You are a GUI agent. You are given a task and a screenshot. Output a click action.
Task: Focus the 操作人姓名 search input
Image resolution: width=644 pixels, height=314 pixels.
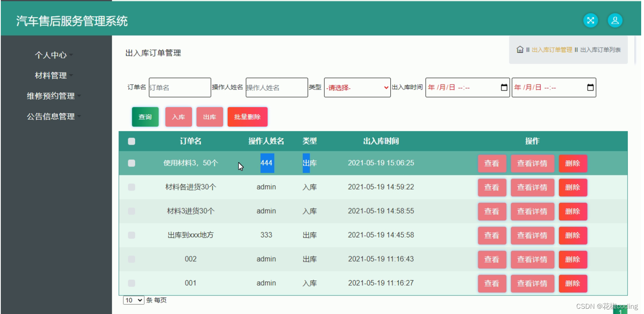click(277, 87)
